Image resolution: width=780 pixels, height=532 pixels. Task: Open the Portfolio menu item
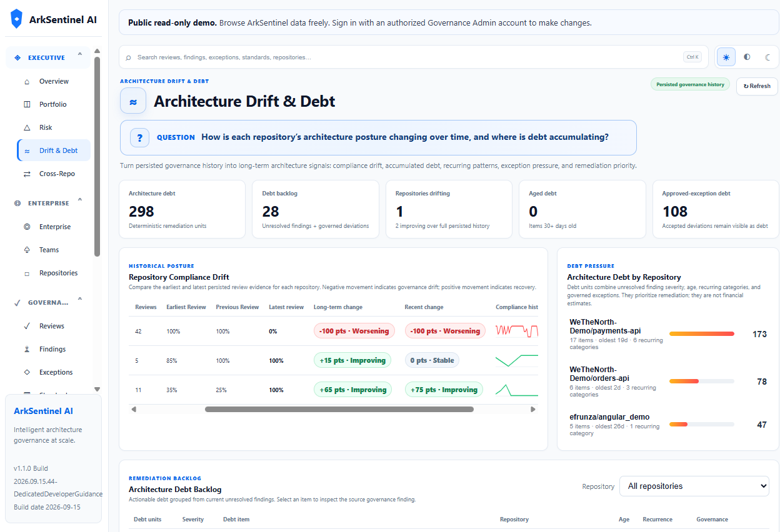click(54, 104)
